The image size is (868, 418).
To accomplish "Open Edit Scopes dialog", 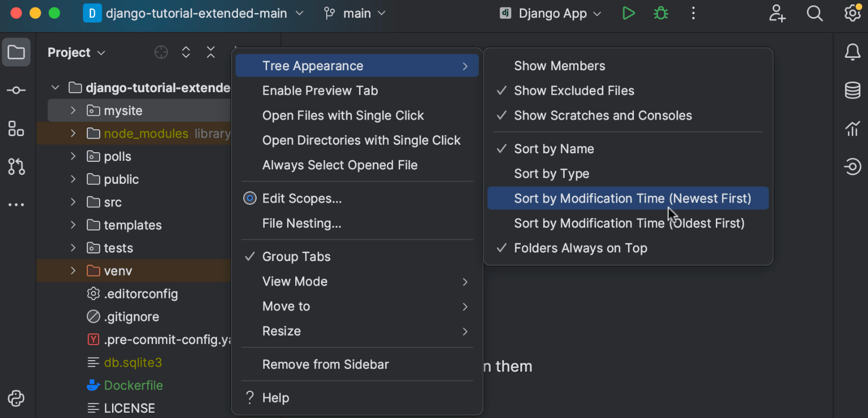I will point(302,198).
